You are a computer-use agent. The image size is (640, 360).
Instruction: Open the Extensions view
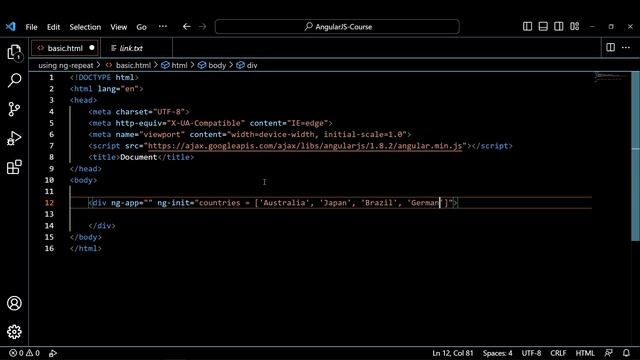(14, 167)
